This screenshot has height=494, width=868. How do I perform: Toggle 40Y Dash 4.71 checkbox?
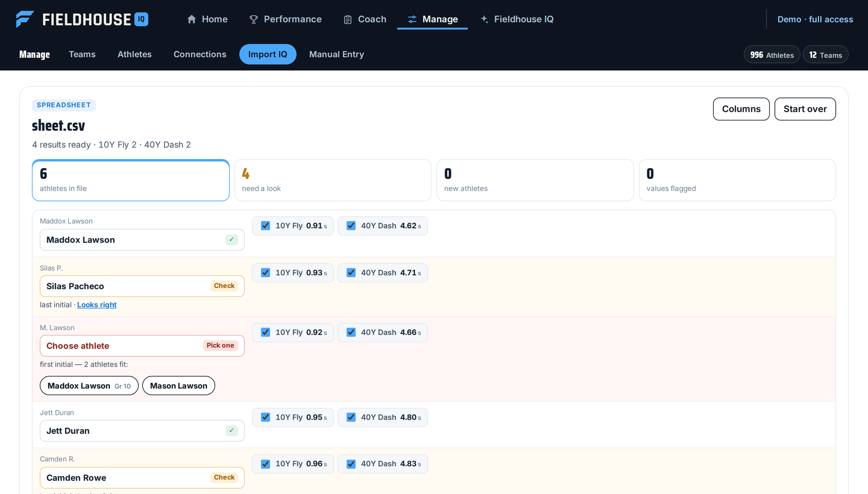coord(351,273)
